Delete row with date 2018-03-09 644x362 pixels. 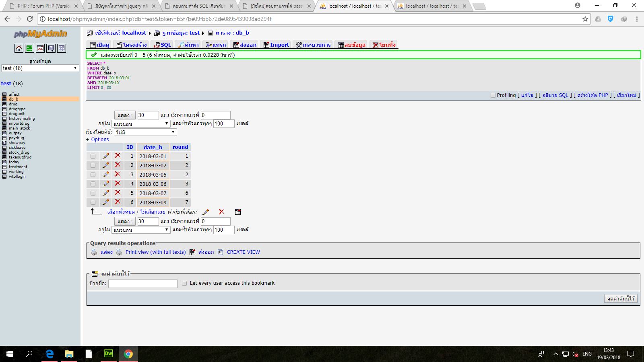coord(118,202)
